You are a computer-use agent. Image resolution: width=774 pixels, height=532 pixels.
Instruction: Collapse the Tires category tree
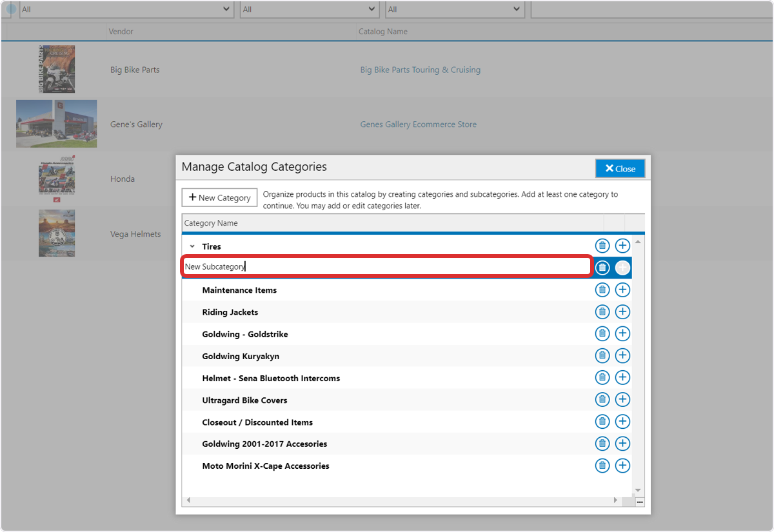pos(192,246)
